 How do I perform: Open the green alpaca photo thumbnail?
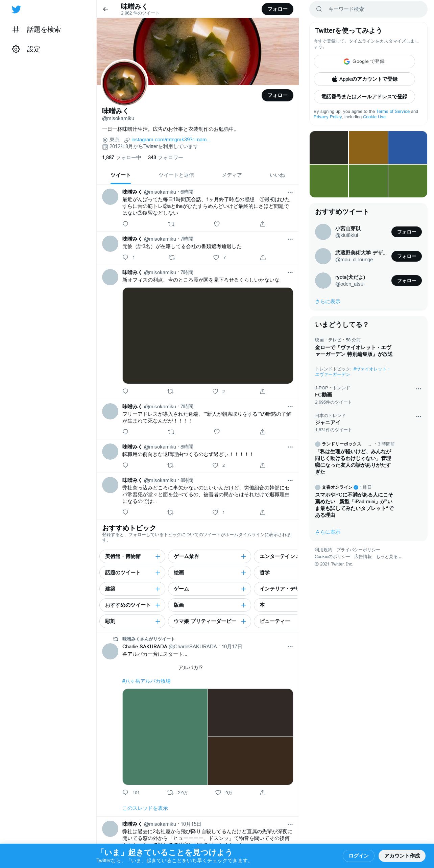(x=165, y=737)
